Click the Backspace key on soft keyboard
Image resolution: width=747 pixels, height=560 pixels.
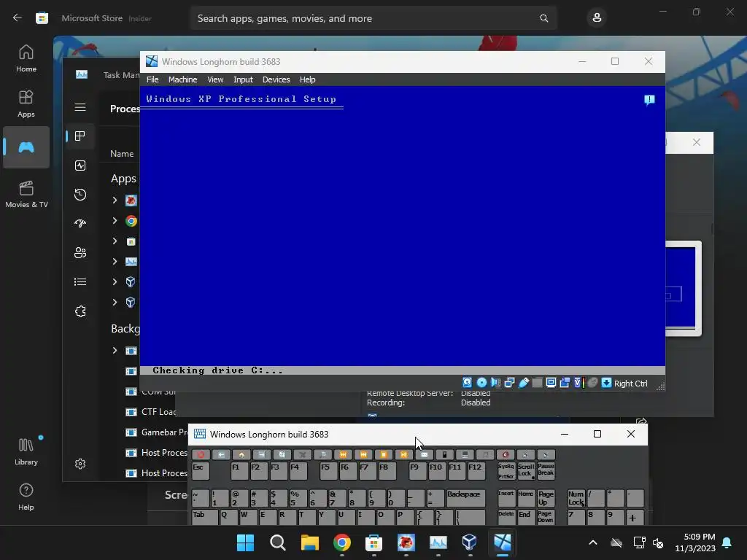pos(465,499)
